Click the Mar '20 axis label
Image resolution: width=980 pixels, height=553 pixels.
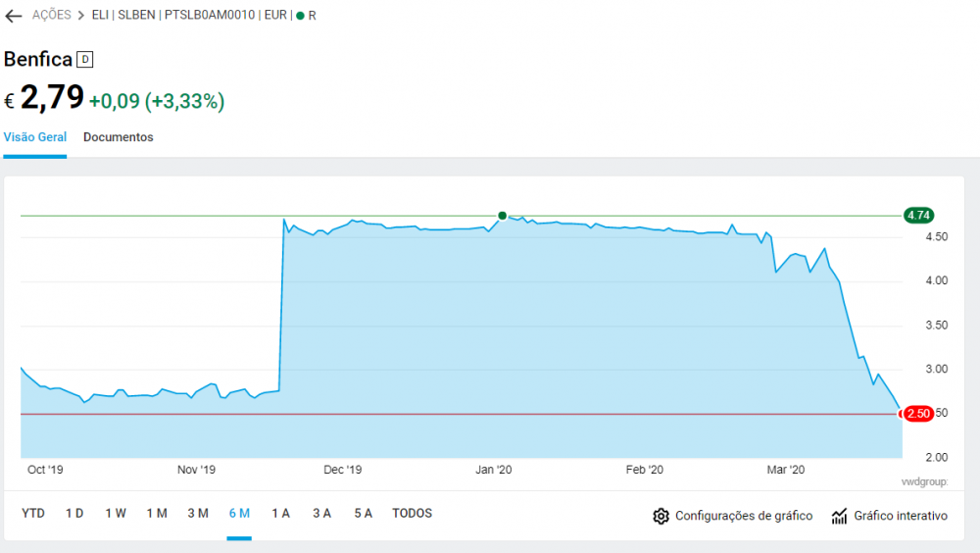(786, 470)
